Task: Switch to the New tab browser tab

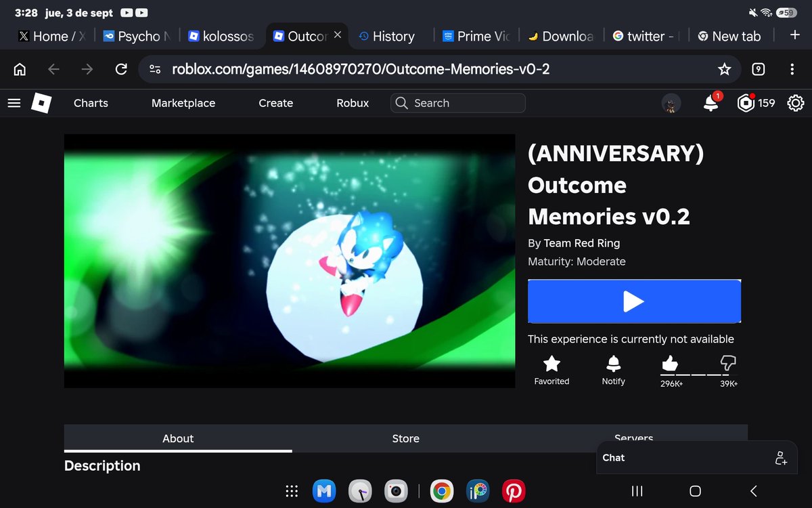Action: (x=729, y=36)
